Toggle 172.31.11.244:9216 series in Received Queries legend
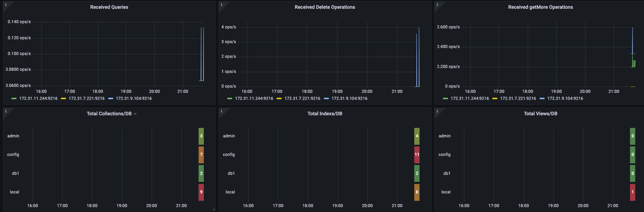The width and height of the screenshot is (644, 212). click(x=38, y=98)
